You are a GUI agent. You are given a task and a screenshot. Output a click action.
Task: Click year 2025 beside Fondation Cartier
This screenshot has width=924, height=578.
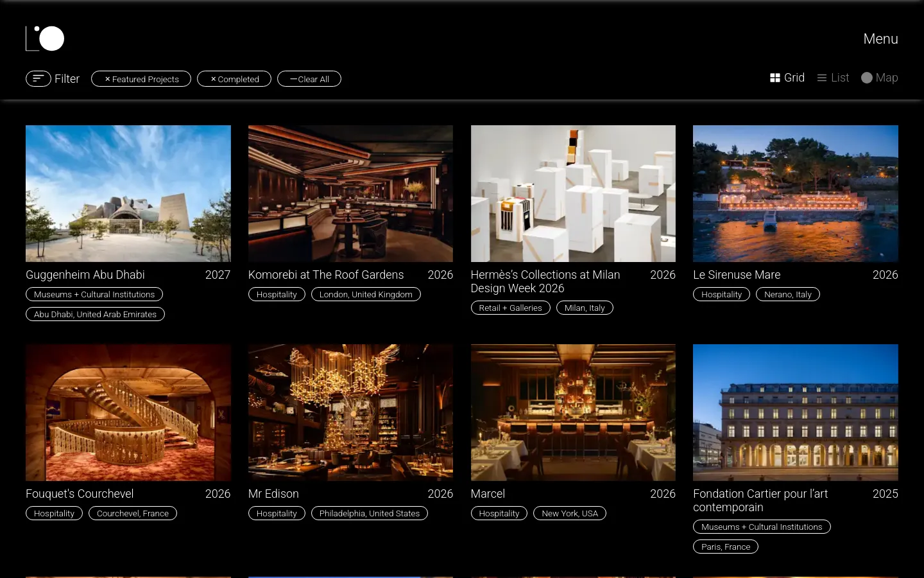click(886, 494)
